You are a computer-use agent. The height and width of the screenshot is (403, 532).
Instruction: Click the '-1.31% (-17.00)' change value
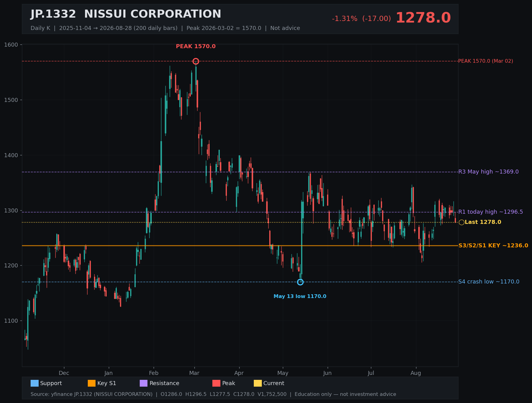(x=361, y=19)
